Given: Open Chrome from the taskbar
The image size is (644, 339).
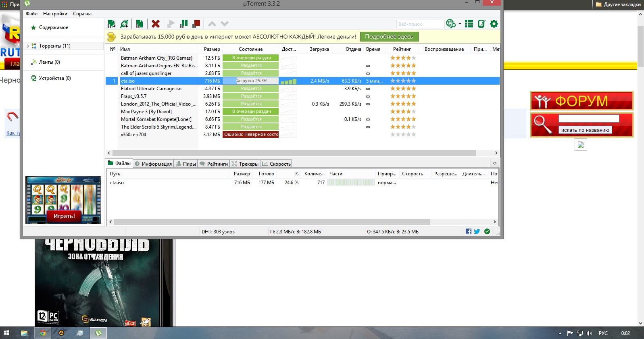Looking at the screenshot, I should (x=43, y=333).
